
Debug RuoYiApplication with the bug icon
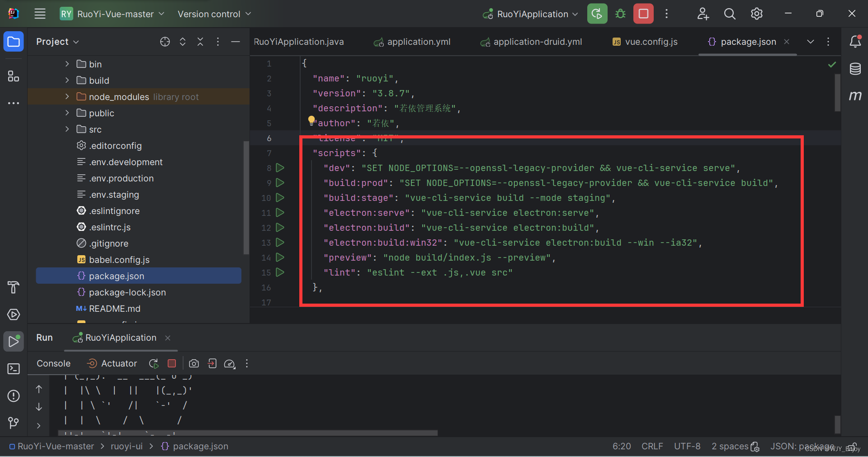click(x=620, y=14)
